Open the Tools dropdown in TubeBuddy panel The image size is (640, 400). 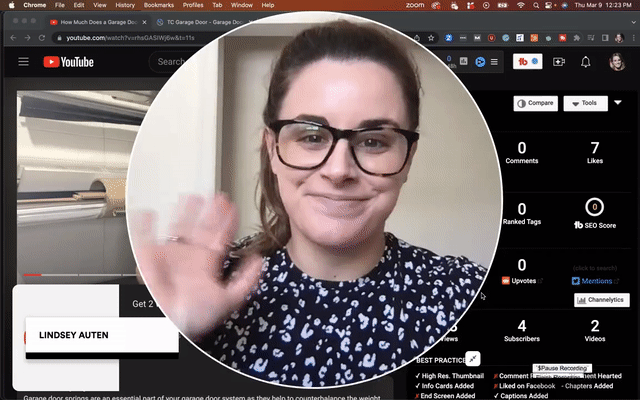585,103
